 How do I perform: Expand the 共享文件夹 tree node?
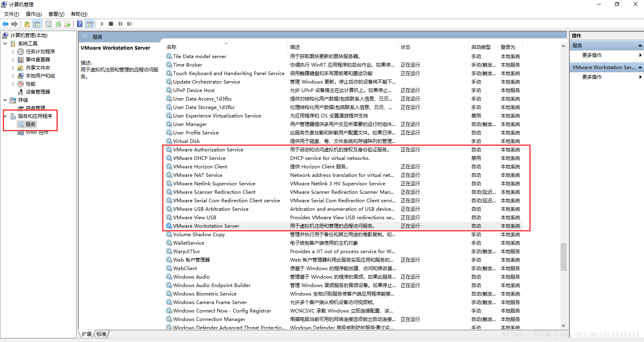pos(13,68)
